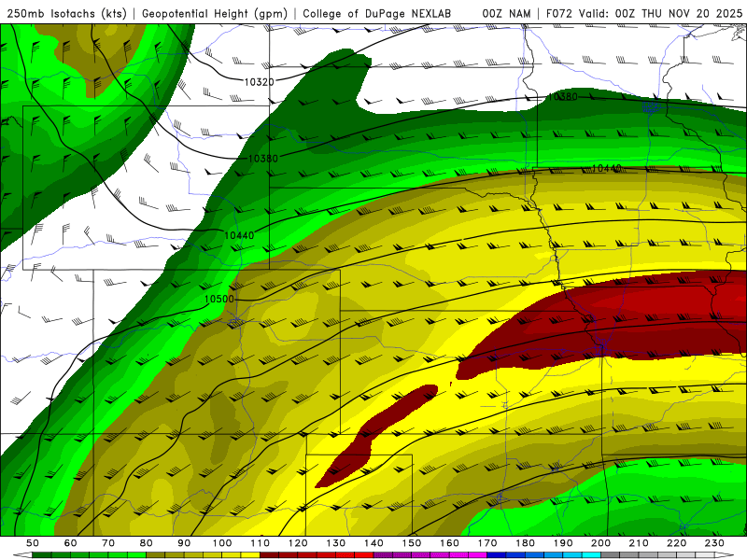Select 'College of DuPage NEXLAB' in the header
Image resolution: width=747 pixels, height=560 pixels.
[377, 14]
